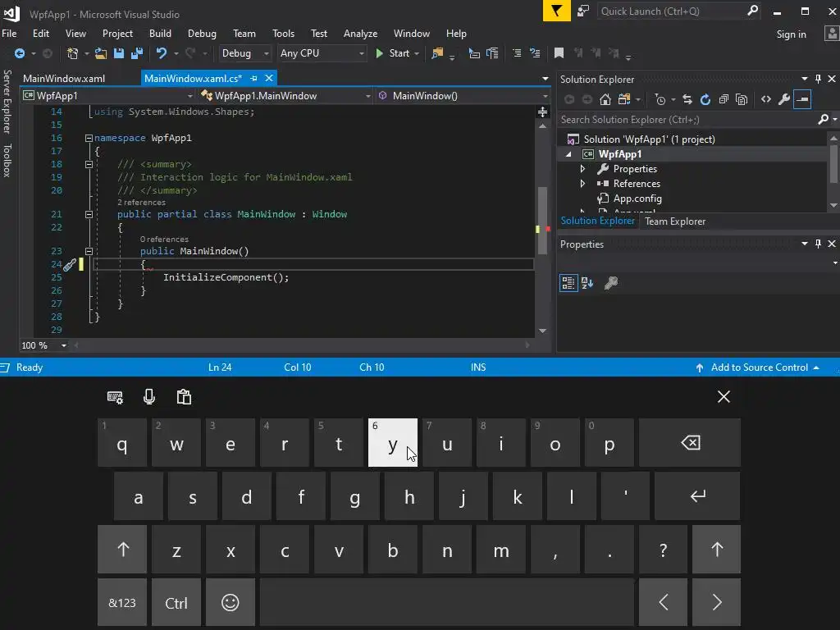Open the Any CPU platform dropdown
The height and width of the screenshot is (630, 840).
point(322,53)
